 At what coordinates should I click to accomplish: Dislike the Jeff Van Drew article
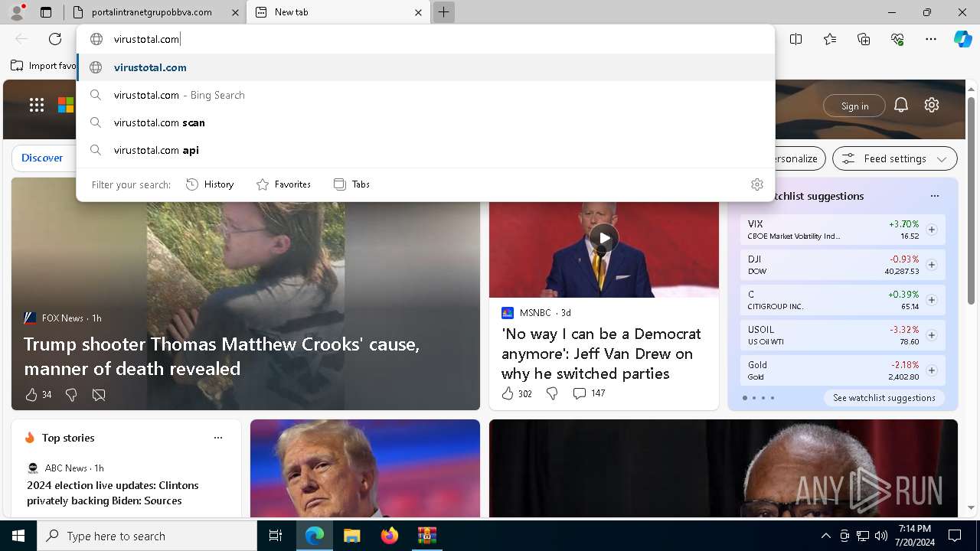(x=552, y=393)
